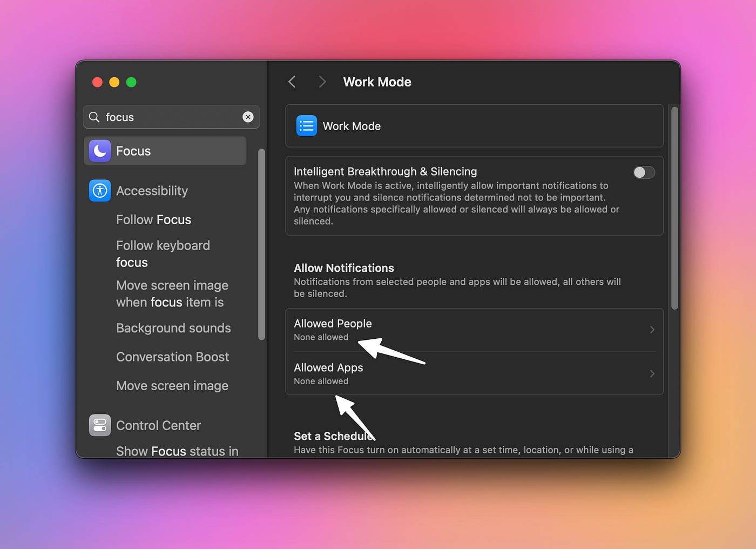756x549 pixels.
Task: Open the Background sounds result
Action: point(173,328)
